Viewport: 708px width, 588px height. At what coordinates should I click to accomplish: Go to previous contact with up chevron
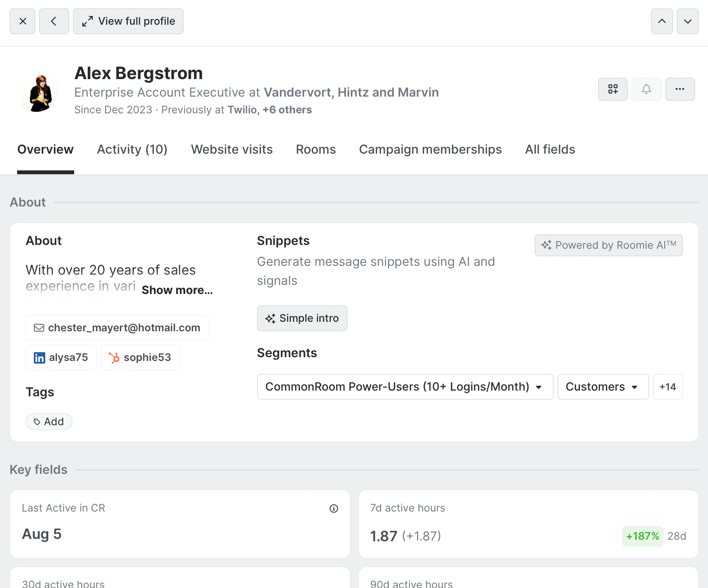(662, 21)
